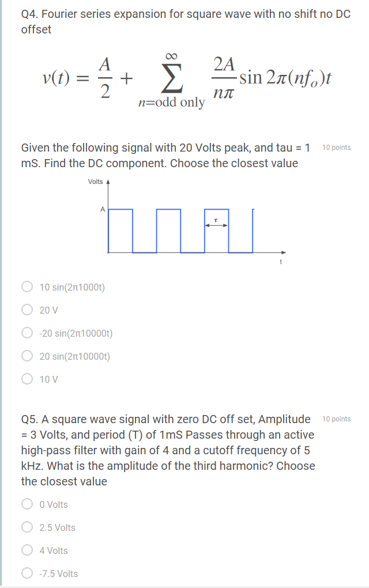The width and height of the screenshot is (369, 588).
Task: Click the t axis label on the diagram
Action: (280, 261)
